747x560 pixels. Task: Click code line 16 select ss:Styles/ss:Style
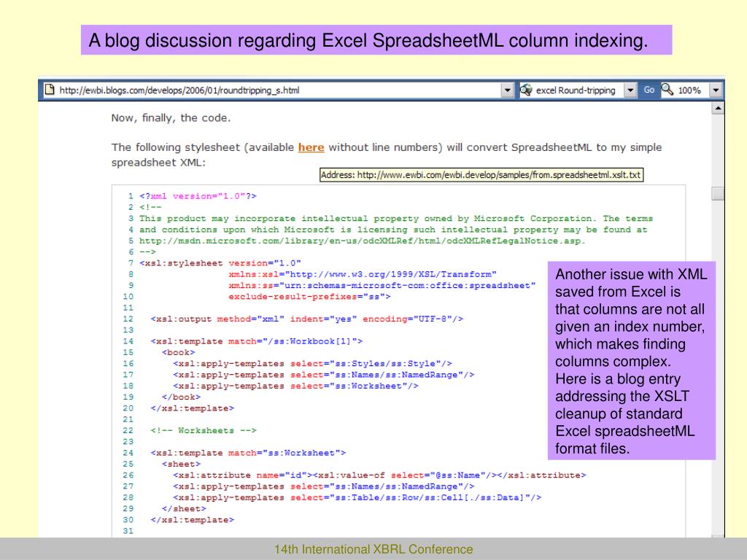312,364
